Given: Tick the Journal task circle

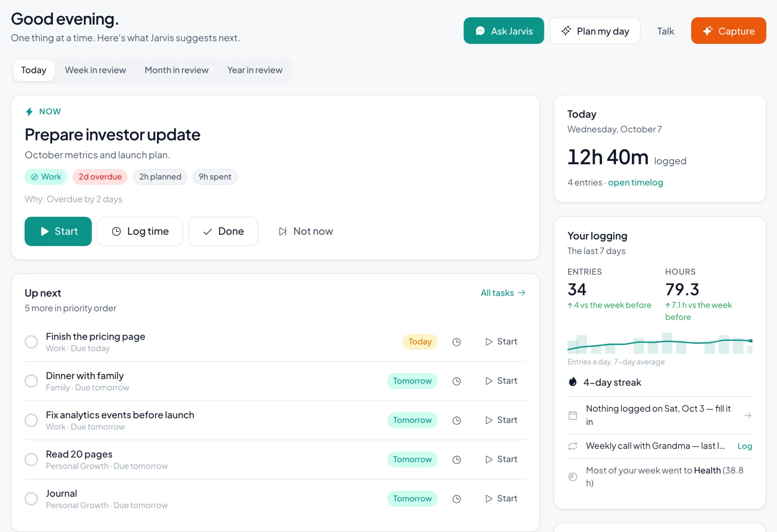Looking at the screenshot, I should tap(31, 499).
